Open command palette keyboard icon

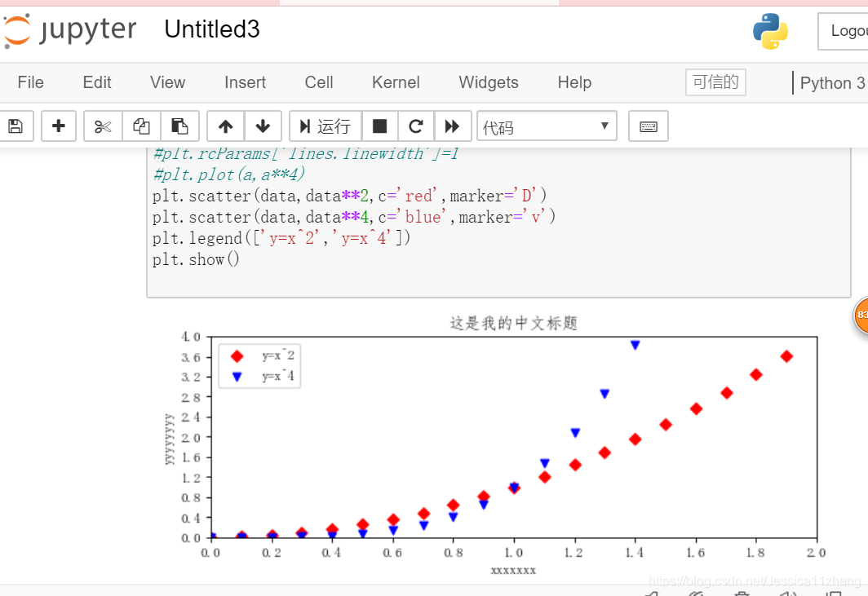649,126
